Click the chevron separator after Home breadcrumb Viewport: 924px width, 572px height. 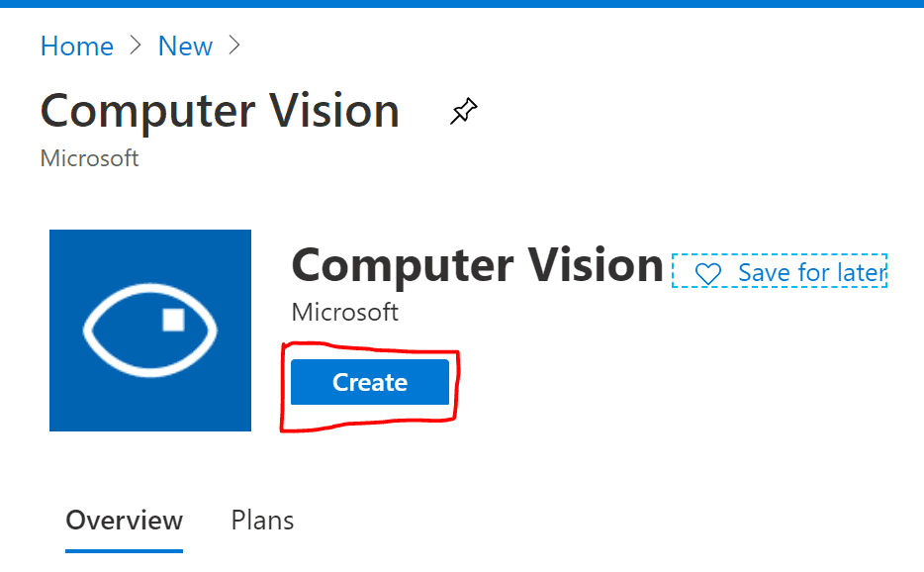[136, 46]
